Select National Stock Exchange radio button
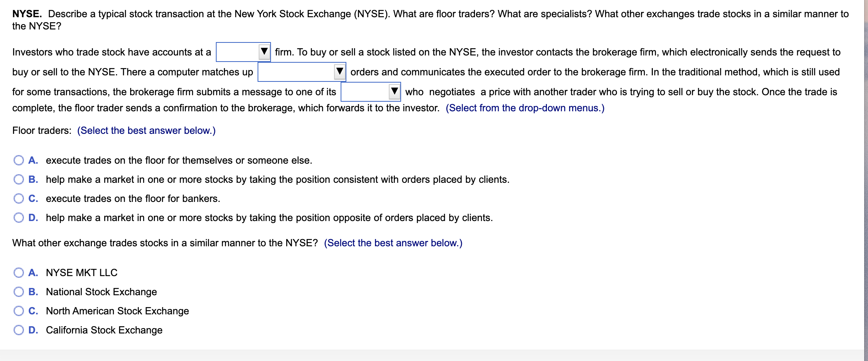This screenshot has height=361, width=868. tap(19, 292)
